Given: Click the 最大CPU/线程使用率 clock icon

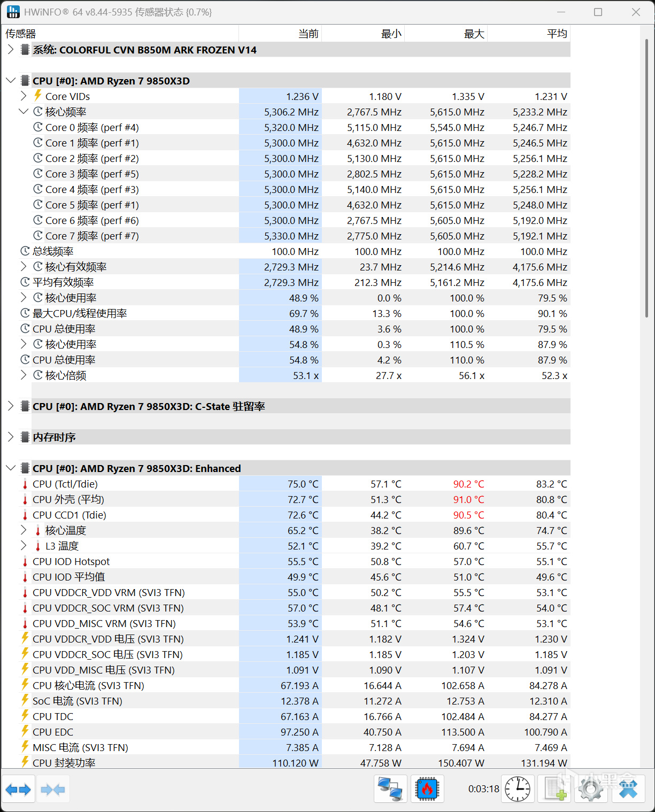Looking at the screenshot, I should (25, 313).
